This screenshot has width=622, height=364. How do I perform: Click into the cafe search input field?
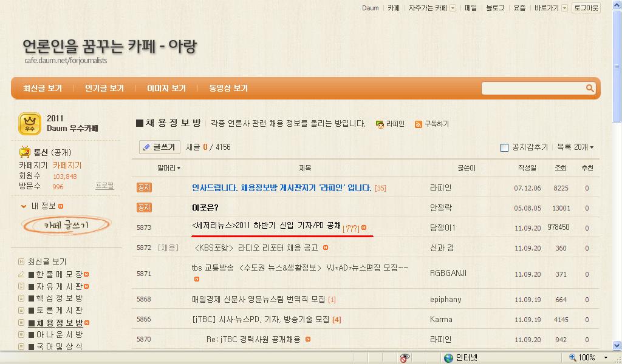533,89
